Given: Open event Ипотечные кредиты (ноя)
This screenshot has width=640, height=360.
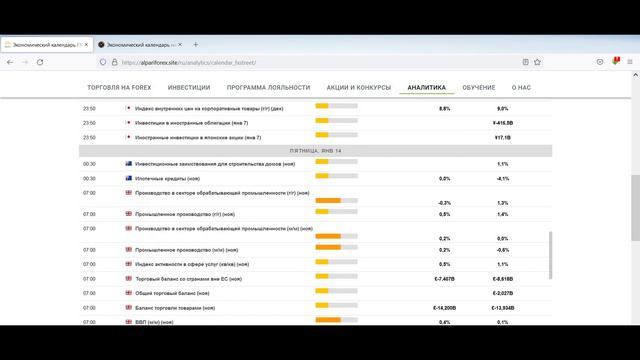Looking at the screenshot, I should click(x=167, y=178).
